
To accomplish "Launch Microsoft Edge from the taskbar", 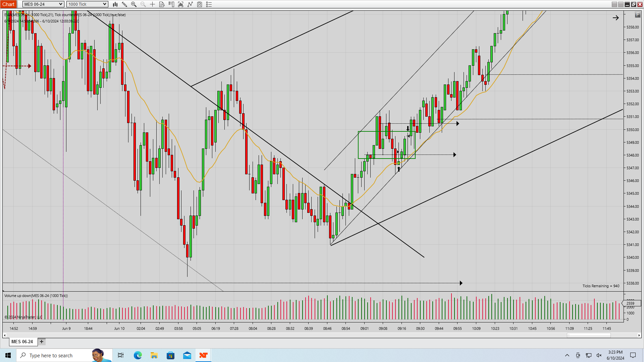I will click(x=138, y=355).
